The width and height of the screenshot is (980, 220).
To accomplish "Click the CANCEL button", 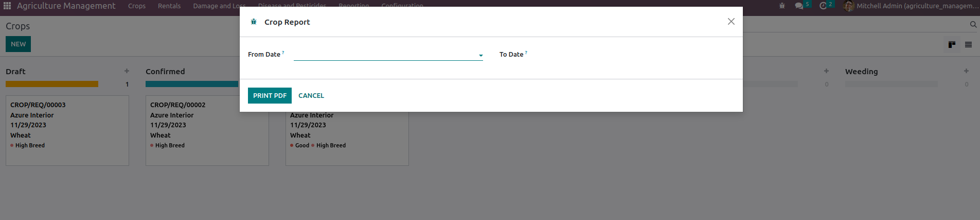I will [x=311, y=95].
